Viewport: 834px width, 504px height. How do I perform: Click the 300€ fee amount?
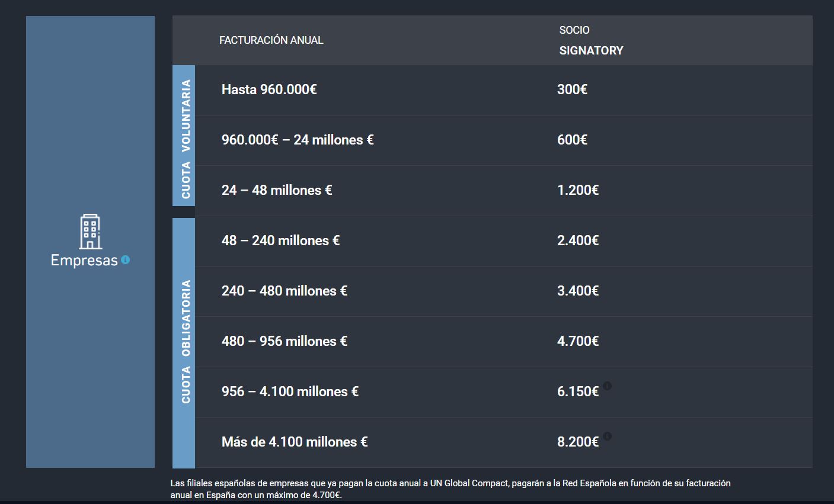tap(572, 89)
